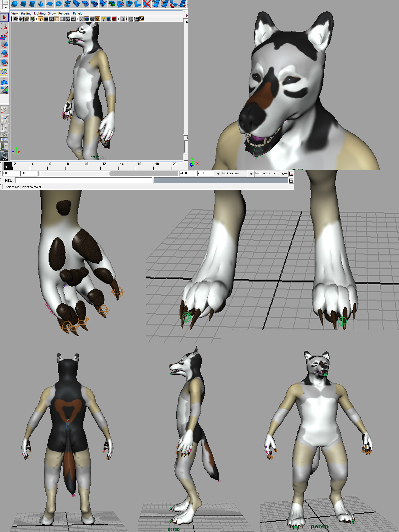Click the range slider's left handle
399x532 pixels.
[42, 174]
